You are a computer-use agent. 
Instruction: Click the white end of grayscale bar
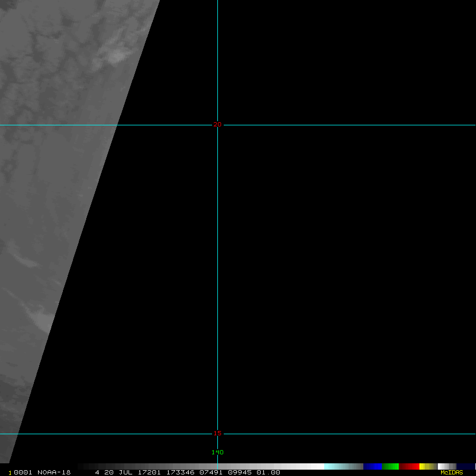pyautogui.click(x=317, y=466)
